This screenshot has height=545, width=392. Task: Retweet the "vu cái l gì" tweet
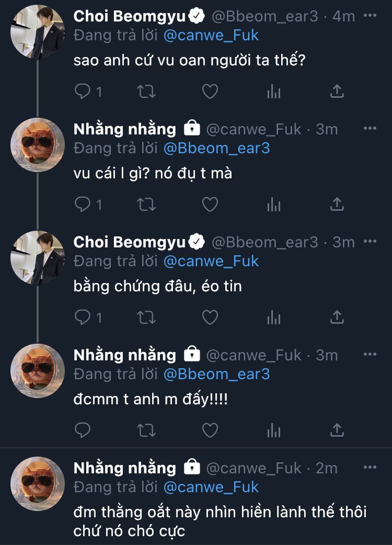click(x=146, y=205)
